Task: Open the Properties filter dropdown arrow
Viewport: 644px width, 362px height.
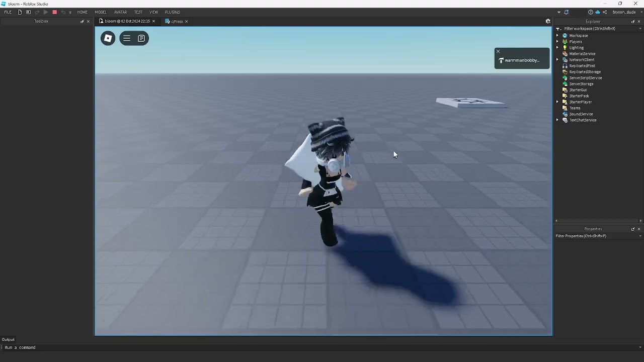Action: 640,236
